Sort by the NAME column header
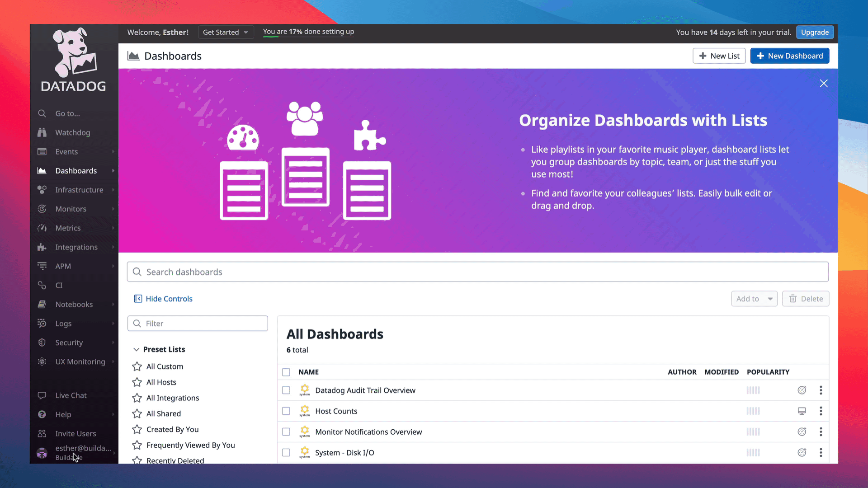The height and width of the screenshot is (488, 868). 308,372
